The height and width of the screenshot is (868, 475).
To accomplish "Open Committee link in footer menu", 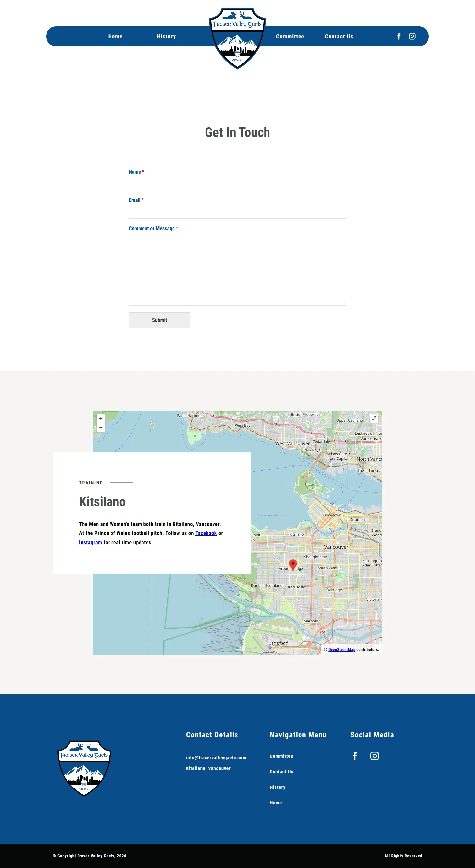I will point(281,756).
